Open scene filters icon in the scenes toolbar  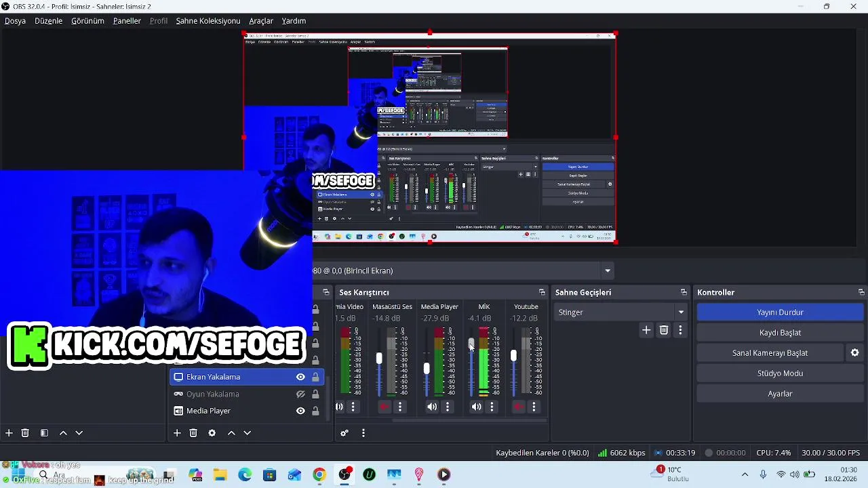click(x=44, y=433)
